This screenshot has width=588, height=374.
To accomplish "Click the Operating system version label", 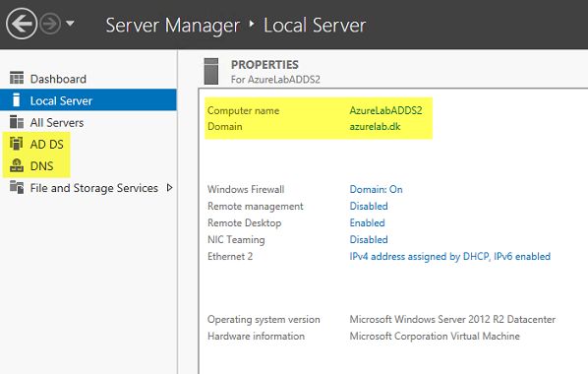I will click(x=264, y=320).
